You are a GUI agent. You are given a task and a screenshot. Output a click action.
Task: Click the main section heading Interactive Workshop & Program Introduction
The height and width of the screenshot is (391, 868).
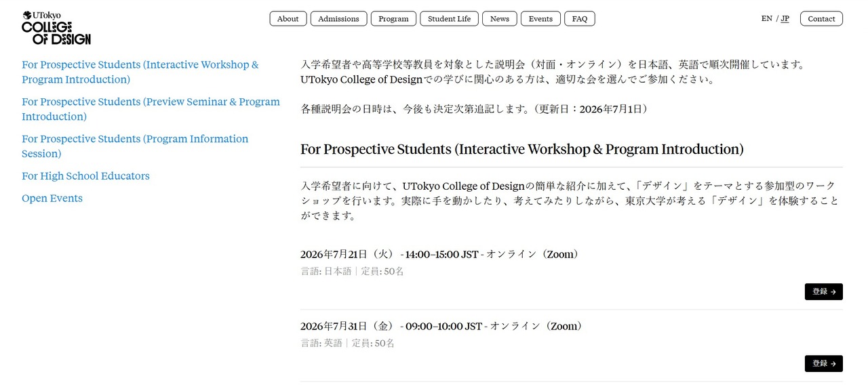coord(522,149)
